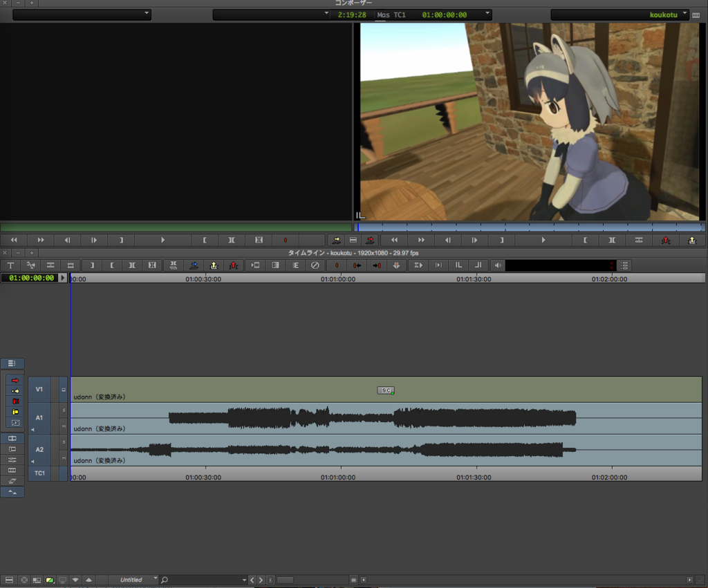Open the Composer fast menu icon at top right
Viewport: 708px width, 588px height.
[x=696, y=15]
